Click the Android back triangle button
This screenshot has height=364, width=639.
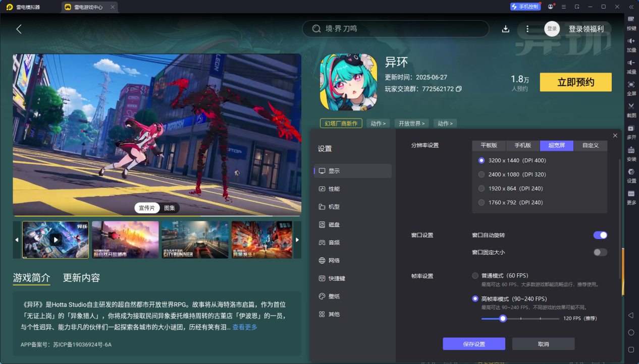631,315
